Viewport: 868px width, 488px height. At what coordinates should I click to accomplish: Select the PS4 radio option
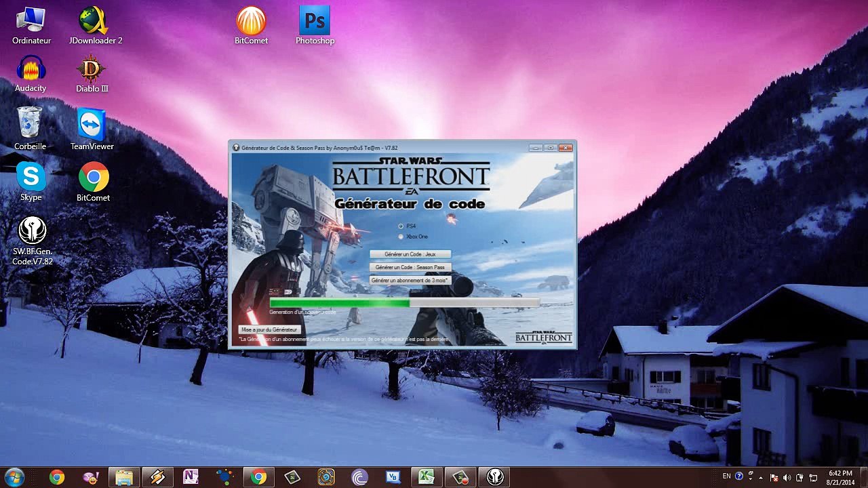[401, 226]
